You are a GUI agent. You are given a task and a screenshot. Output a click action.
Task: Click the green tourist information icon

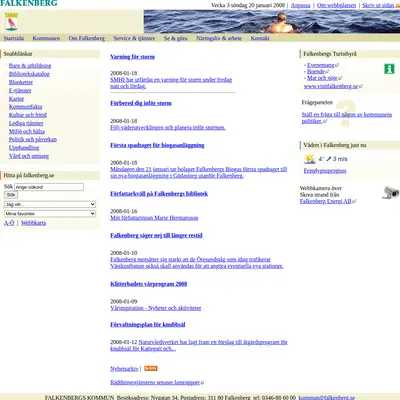389,69
